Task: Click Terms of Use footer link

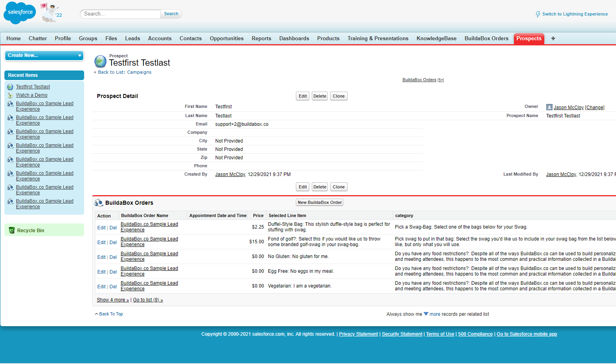Action: pos(440,334)
